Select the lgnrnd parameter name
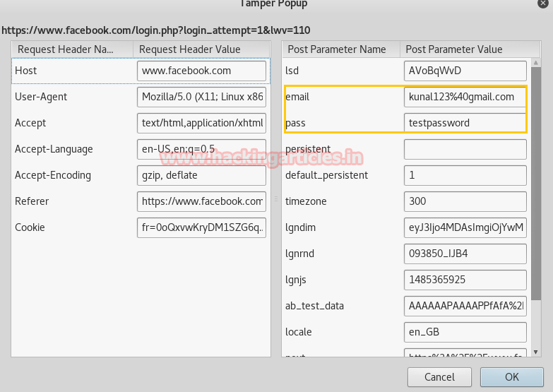The height and width of the screenshot is (392, 553). [x=299, y=254]
